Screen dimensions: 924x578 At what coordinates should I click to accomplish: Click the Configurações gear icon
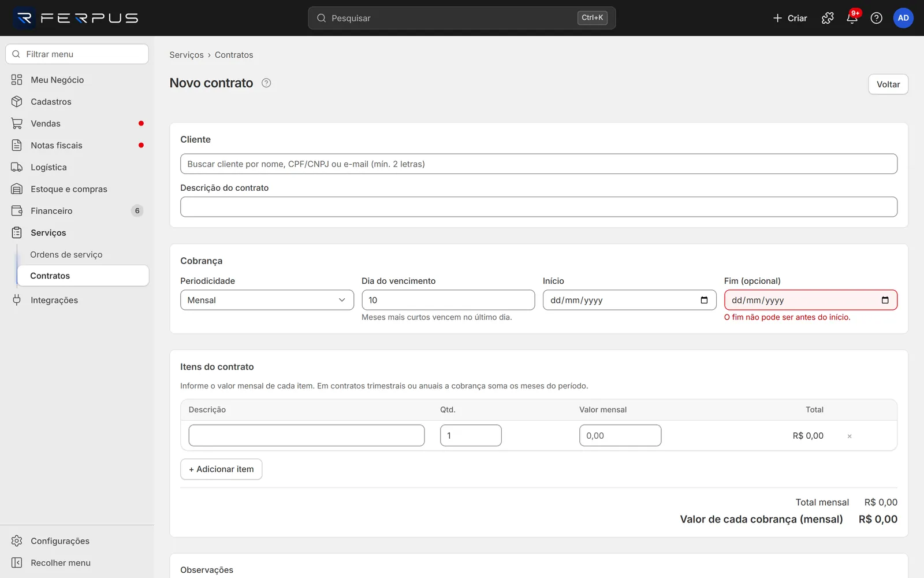[17, 541]
